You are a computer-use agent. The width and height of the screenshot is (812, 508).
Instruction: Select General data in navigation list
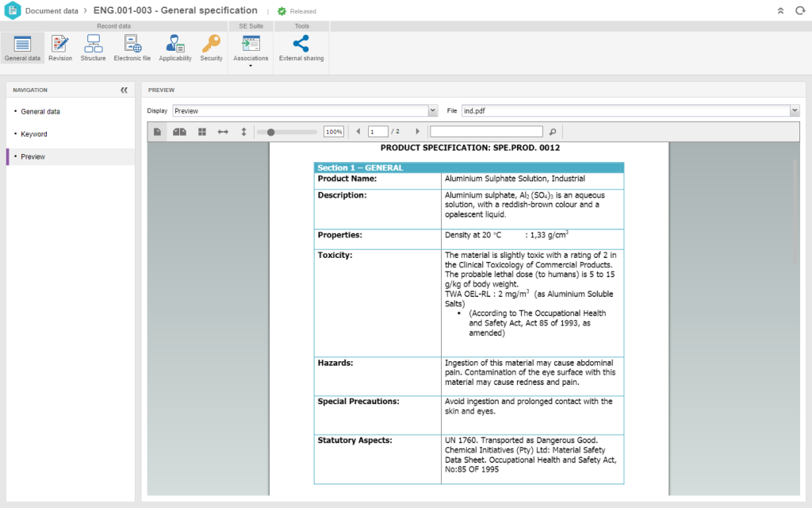pos(40,112)
